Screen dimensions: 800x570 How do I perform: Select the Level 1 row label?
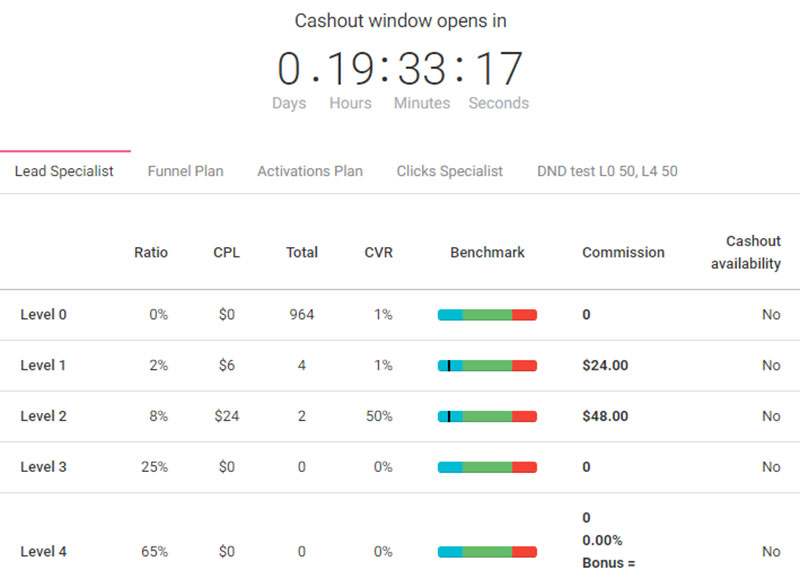(43, 366)
